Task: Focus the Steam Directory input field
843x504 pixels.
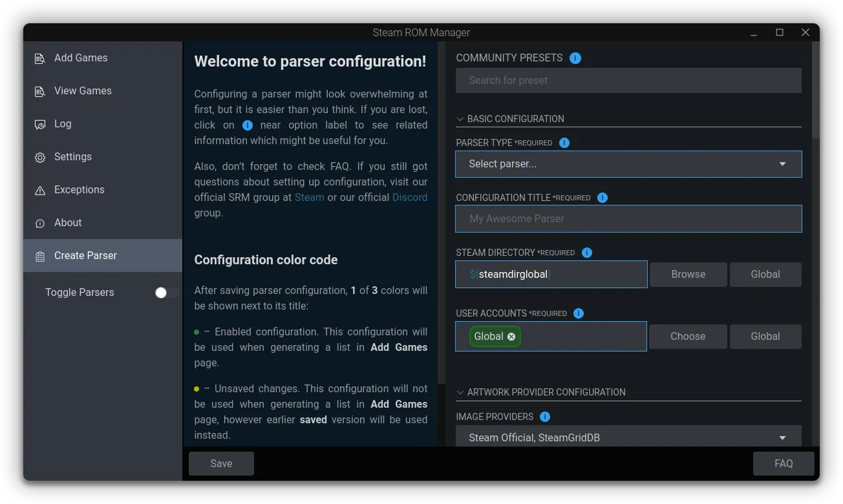Action: click(x=551, y=275)
